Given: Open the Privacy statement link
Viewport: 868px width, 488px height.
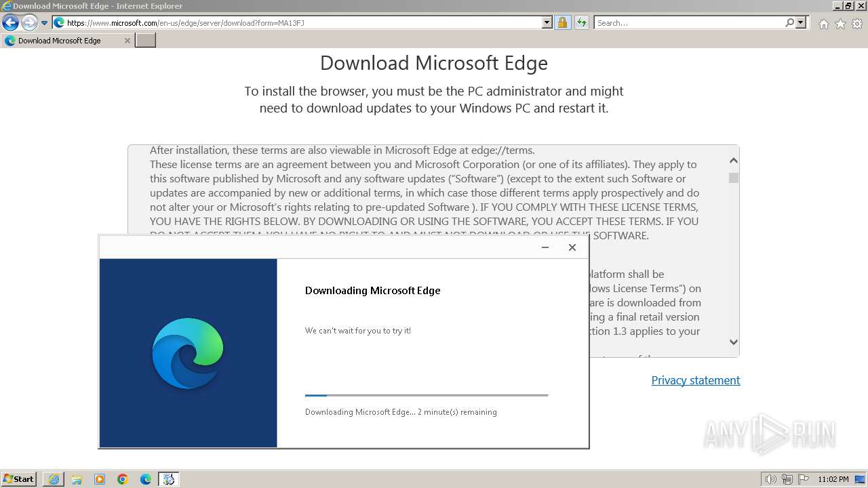Looking at the screenshot, I should (x=696, y=380).
